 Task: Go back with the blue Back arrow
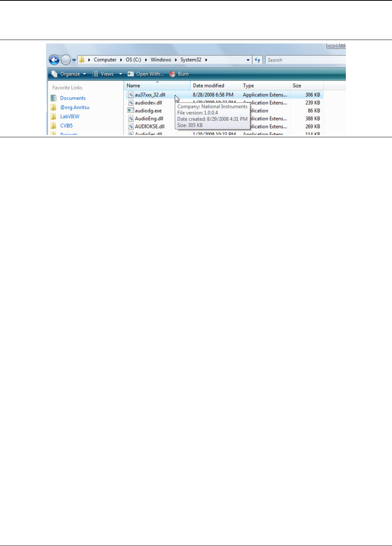(x=54, y=60)
